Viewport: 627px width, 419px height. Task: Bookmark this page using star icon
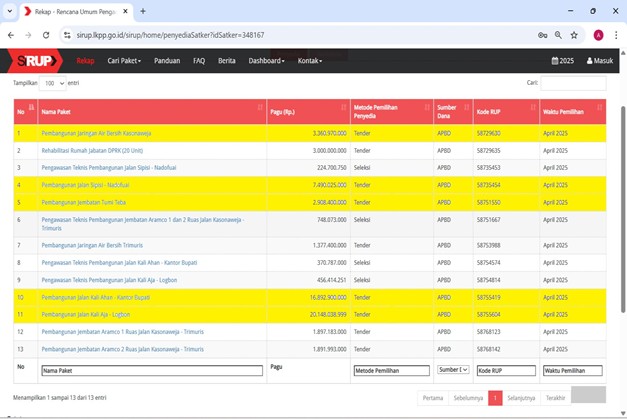pyautogui.click(x=574, y=34)
